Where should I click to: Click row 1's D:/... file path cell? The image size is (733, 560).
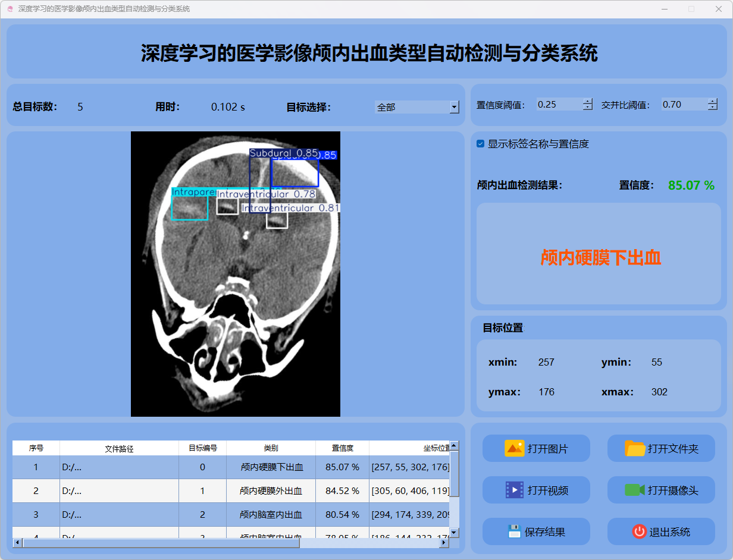(119, 467)
